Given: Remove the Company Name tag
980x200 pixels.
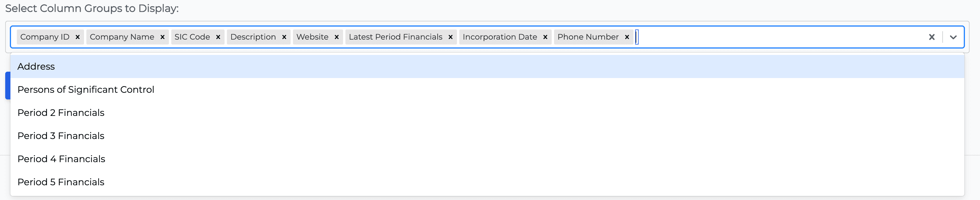Looking at the screenshot, I should [163, 37].
